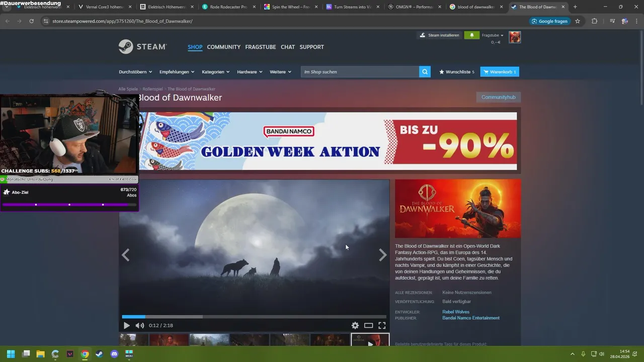The width and height of the screenshot is (644, 362).
Task: Click Google fragen button
Action: pos(549,21)
